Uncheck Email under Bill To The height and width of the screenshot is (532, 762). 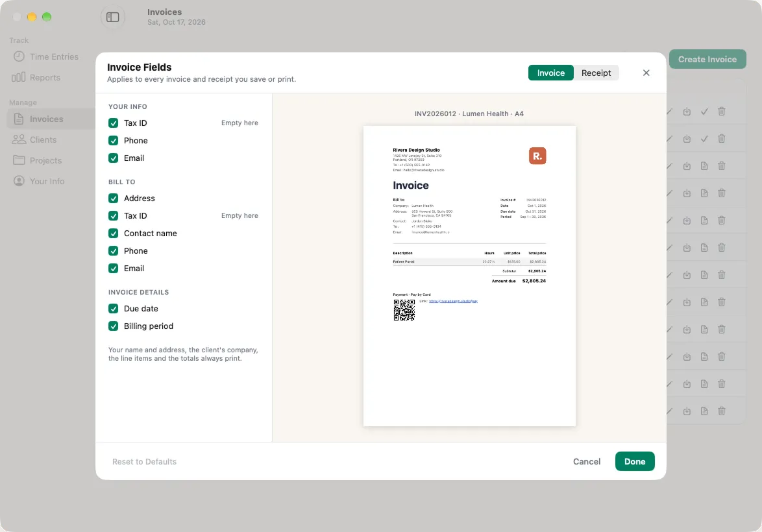pyautogui.click(x=113, y=268)
